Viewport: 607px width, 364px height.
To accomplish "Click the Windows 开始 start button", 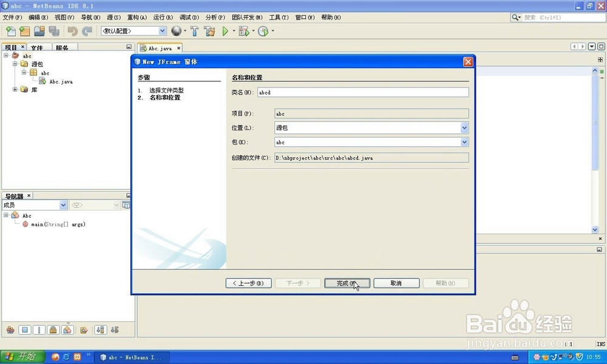I will click(x=22, y=357).
